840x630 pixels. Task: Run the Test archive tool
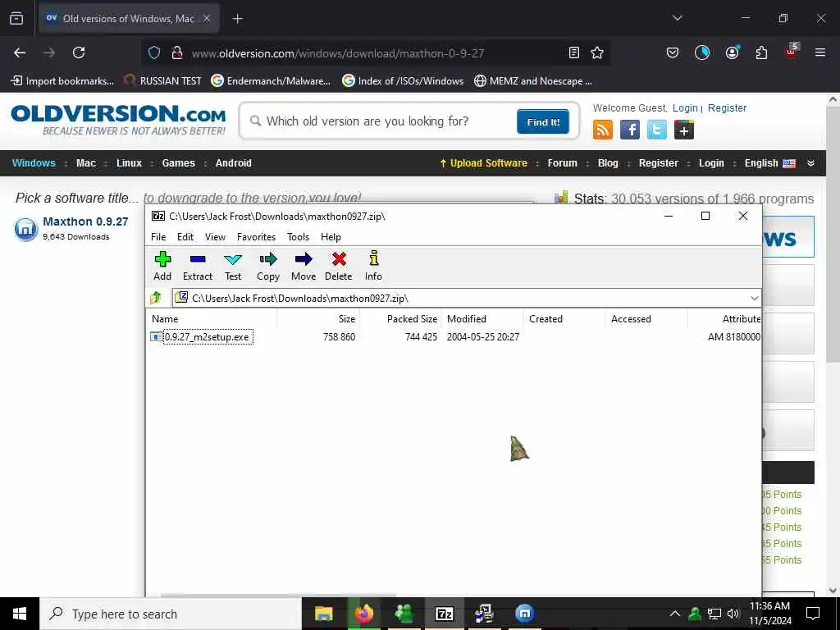(232, 267)
